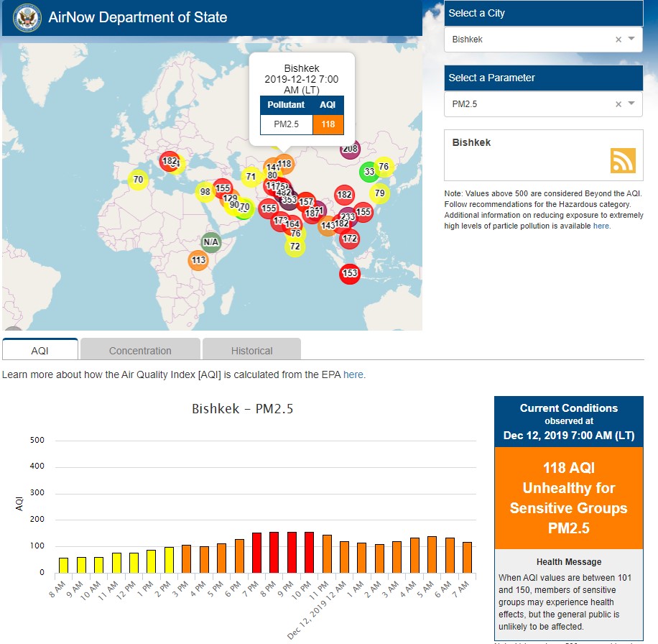Click the Bishkek RSS feed icon
This screenshot has width=658, height=644.
(x=623, y=160)
